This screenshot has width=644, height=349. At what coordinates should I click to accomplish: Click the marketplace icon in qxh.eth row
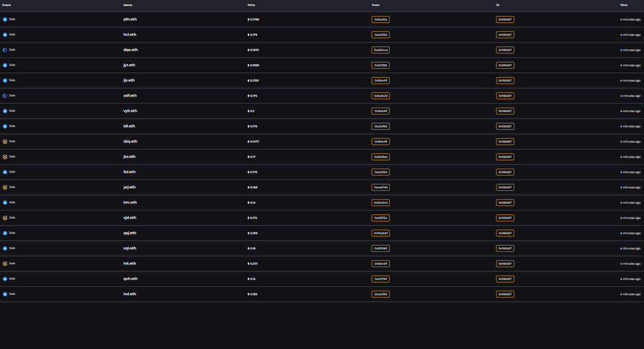5,279
